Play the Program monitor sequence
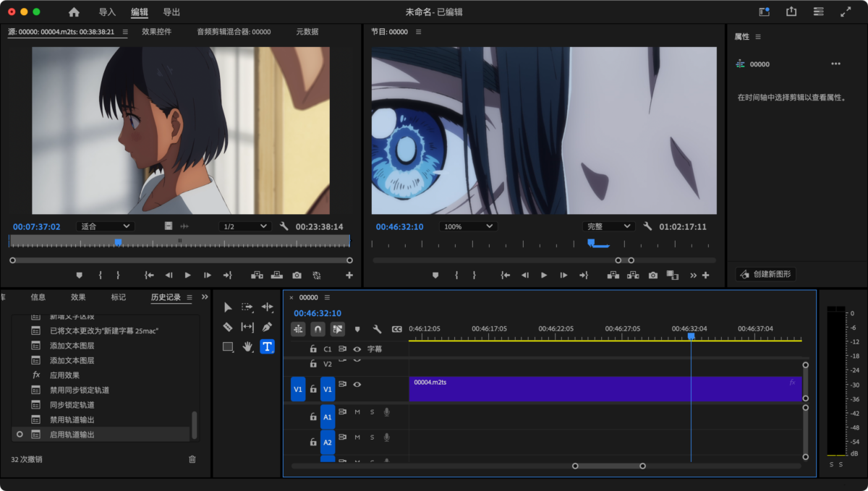The height and width of the screenshot is (491, 868). (544, 276)
